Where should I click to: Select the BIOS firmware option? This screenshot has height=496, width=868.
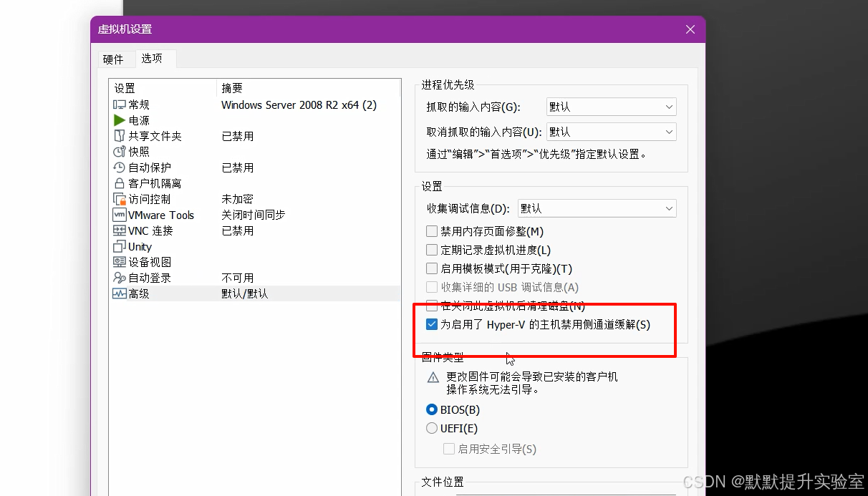tap(432, 409)
